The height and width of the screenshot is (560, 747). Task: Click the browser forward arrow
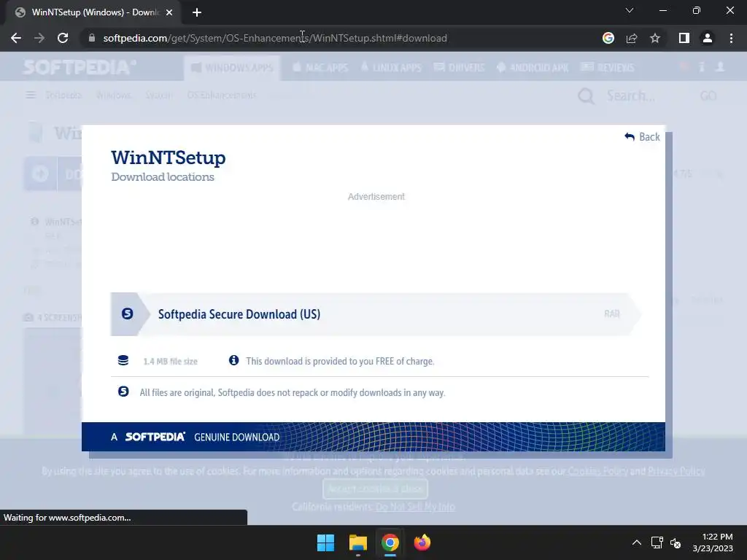pyautogui.click(x=39, y=38)
